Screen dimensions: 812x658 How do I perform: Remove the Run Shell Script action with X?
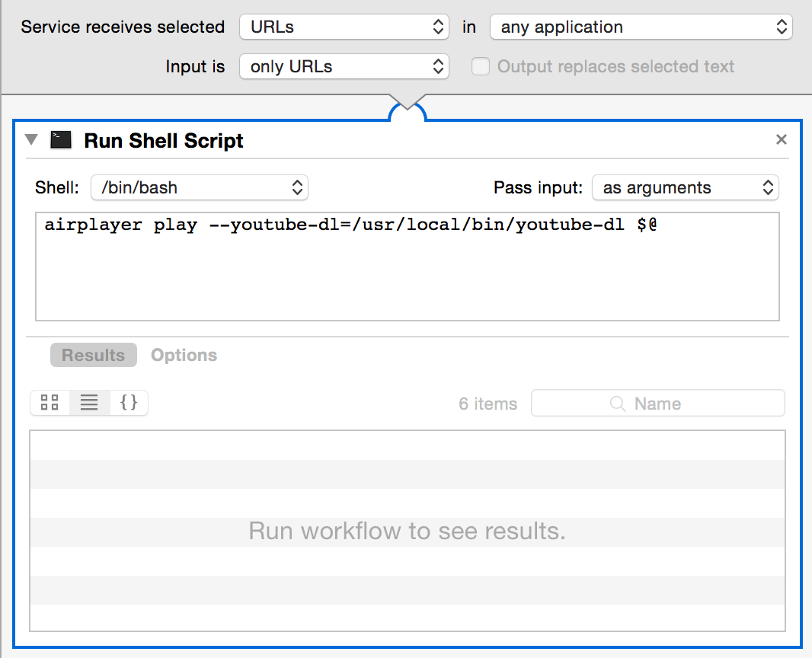781,139
